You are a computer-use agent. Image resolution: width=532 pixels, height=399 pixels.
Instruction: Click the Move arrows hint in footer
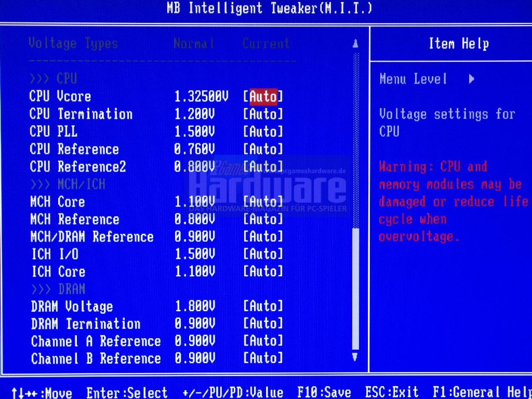[42, 393]
